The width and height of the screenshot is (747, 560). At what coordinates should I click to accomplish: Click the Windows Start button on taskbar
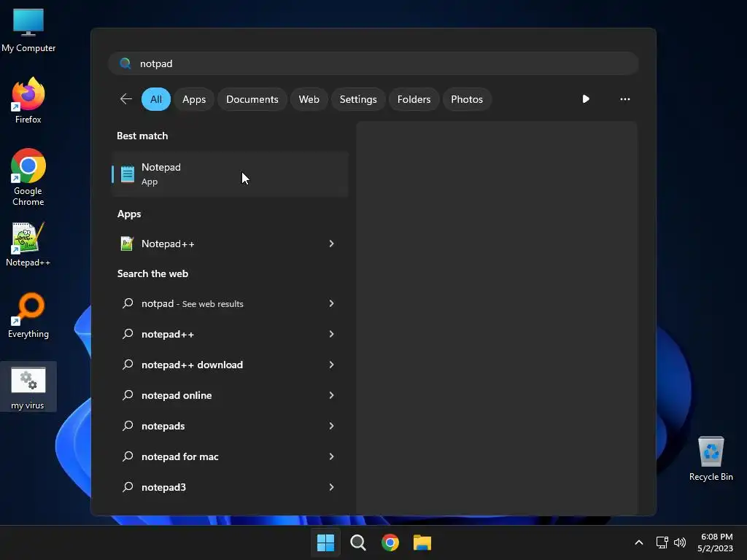tap(326, 542)
